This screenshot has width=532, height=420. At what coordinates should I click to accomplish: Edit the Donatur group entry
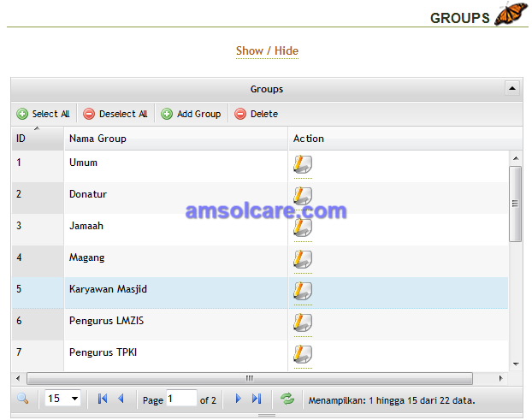coord(303,196)
